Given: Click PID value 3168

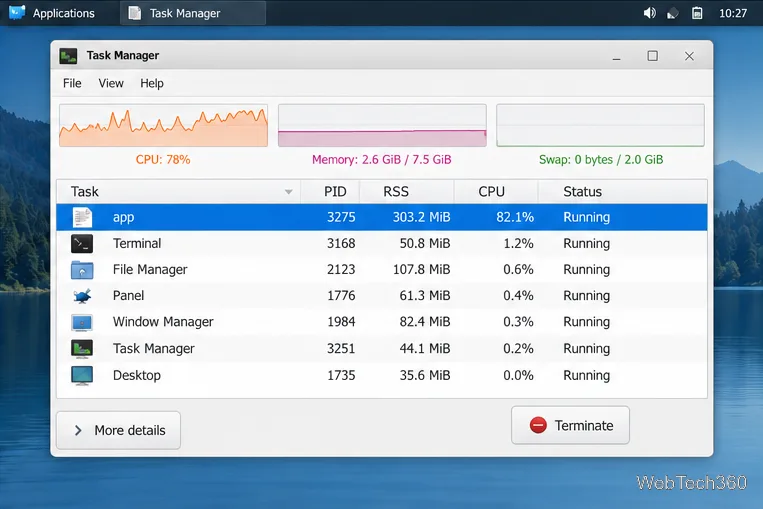Looking at the screenshot, I should click(341, 243).
